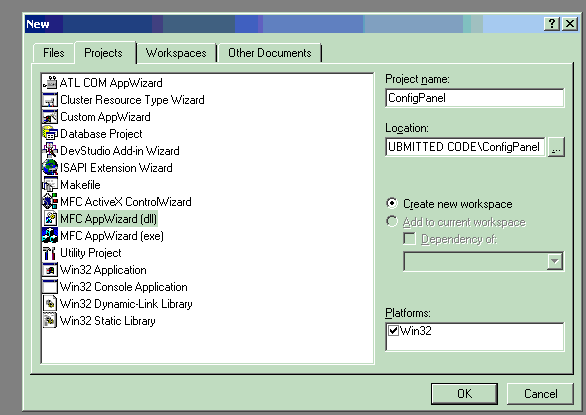
Task: Confirm with the OK button
Action: [x=464, y=394]
